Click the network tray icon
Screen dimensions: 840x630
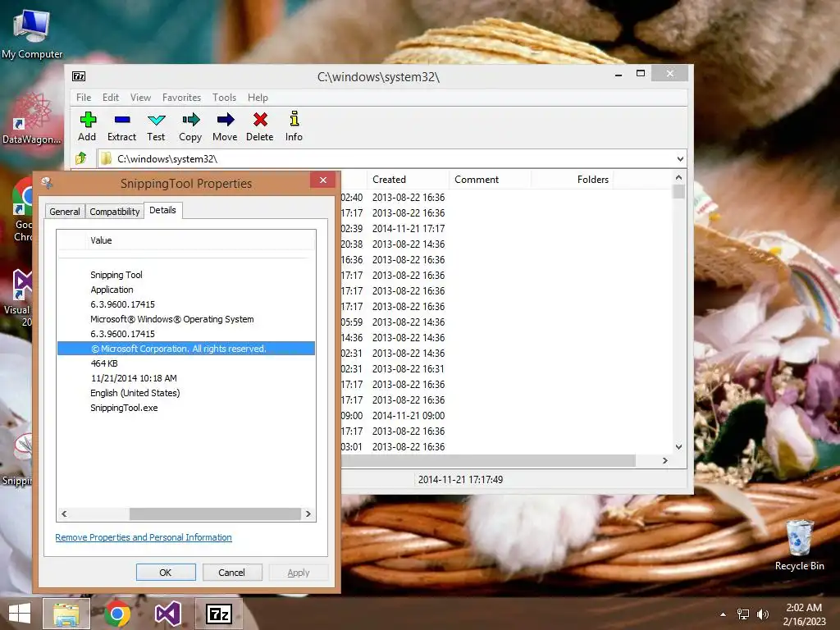(743, 614)
